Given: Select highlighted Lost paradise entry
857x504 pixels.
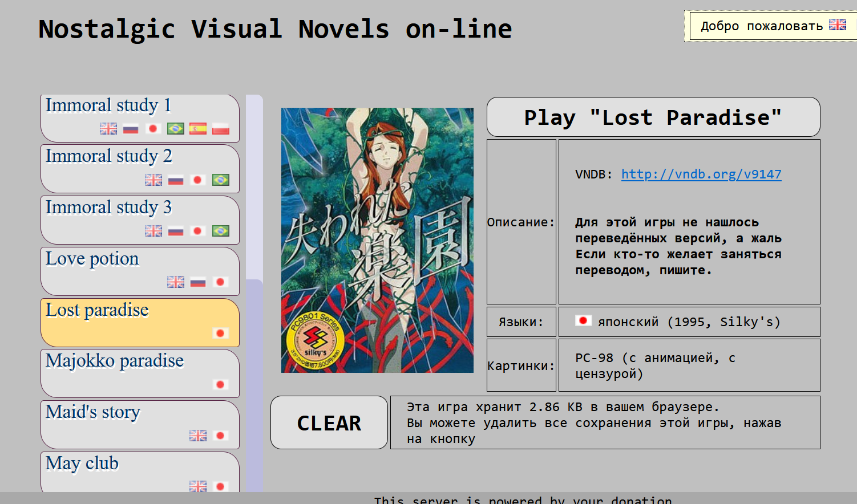Looking at the screenshot, I should tap(140, 323).
